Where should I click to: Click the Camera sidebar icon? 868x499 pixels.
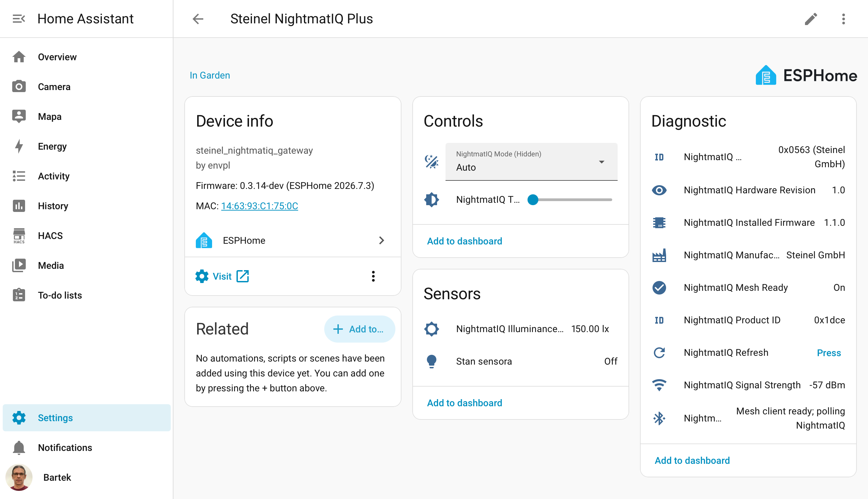point(19,87)
